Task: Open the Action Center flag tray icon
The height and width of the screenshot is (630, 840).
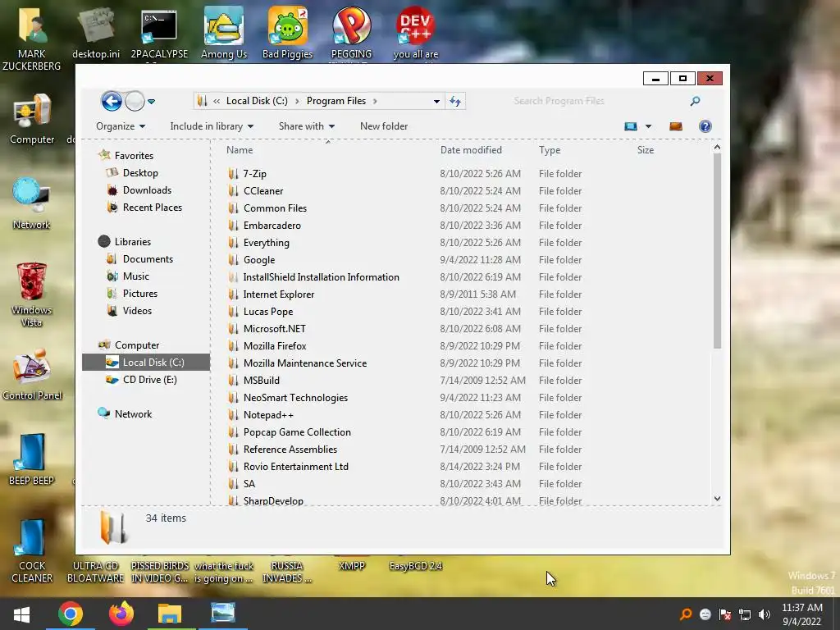Action: point(725,614)
